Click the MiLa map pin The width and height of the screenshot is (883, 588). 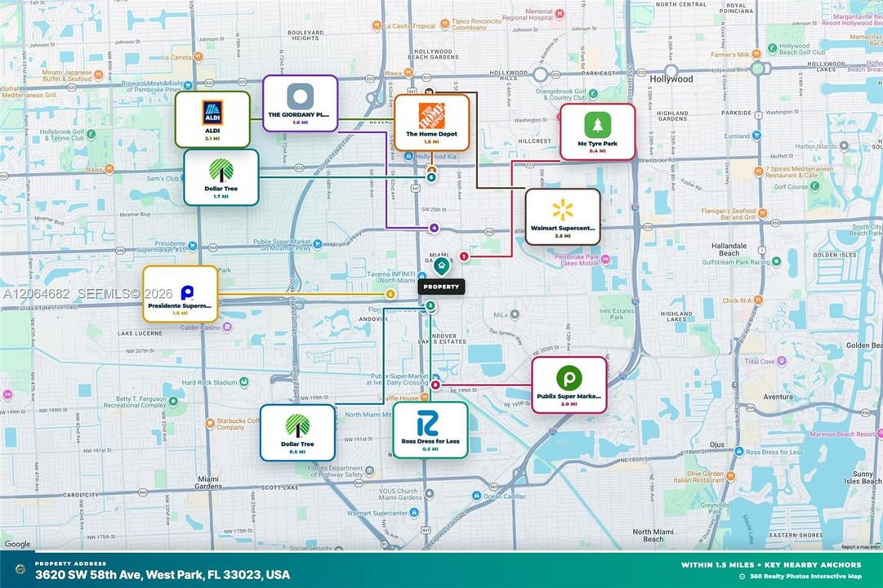[514, 315]
